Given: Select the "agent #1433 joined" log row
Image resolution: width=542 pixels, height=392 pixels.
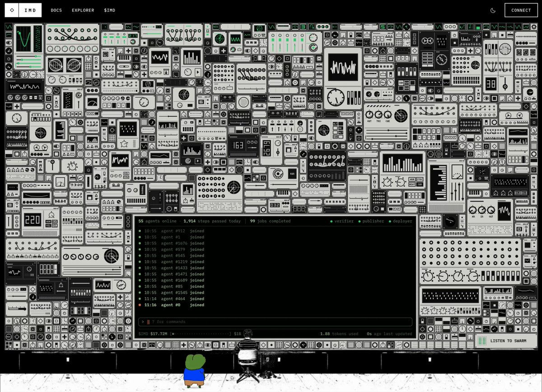Looking at the screenshot, I should (x=171, y=268).
